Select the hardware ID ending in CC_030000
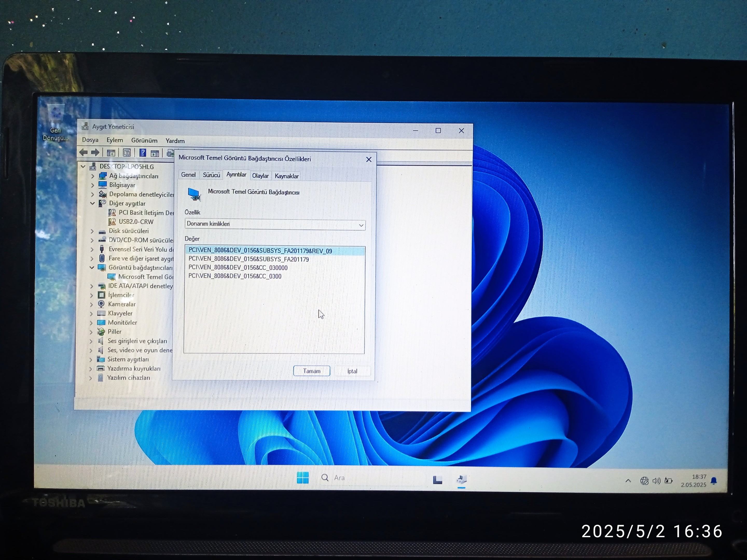 click(238, 268)
